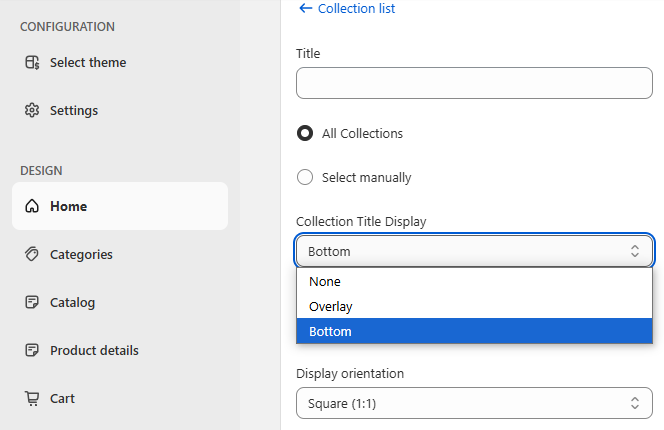Click the Cart shopping cart icon
664x430 pixels.
pyautogui.click(x=32, y=398)
